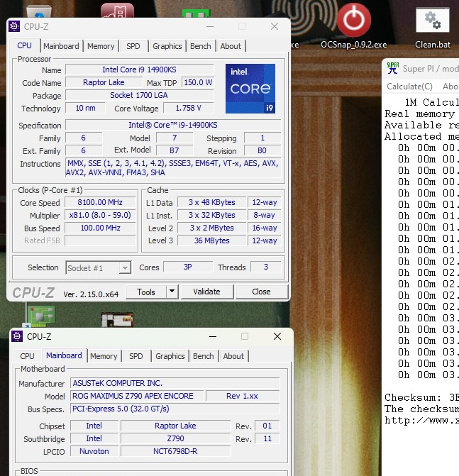Open Calculate(C) menu in Super PI

[x=409, y=87]
